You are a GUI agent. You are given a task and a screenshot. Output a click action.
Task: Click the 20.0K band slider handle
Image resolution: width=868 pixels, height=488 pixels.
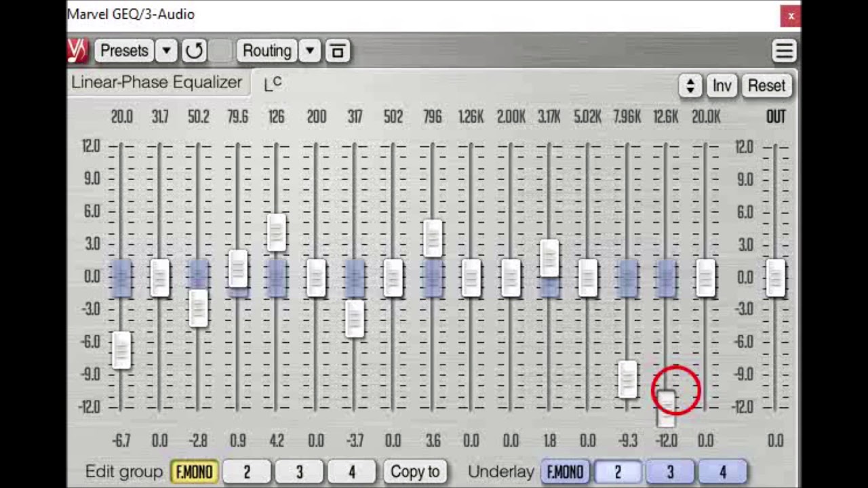(705, 278)
